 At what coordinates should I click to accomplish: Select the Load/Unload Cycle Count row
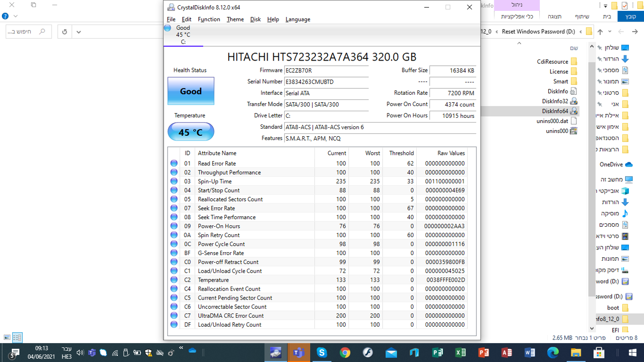318,271
